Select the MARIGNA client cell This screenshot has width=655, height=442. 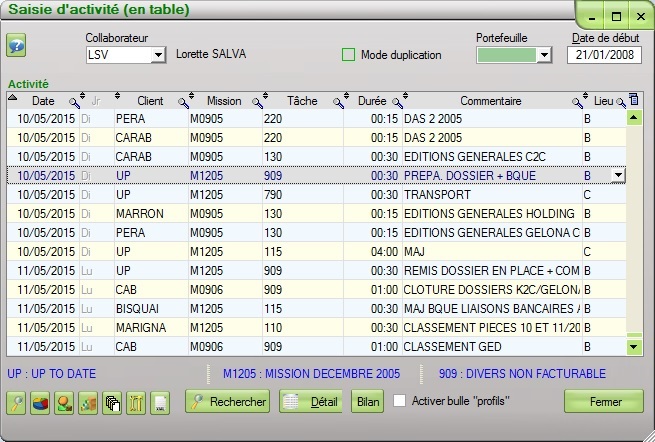click(151, 328)
